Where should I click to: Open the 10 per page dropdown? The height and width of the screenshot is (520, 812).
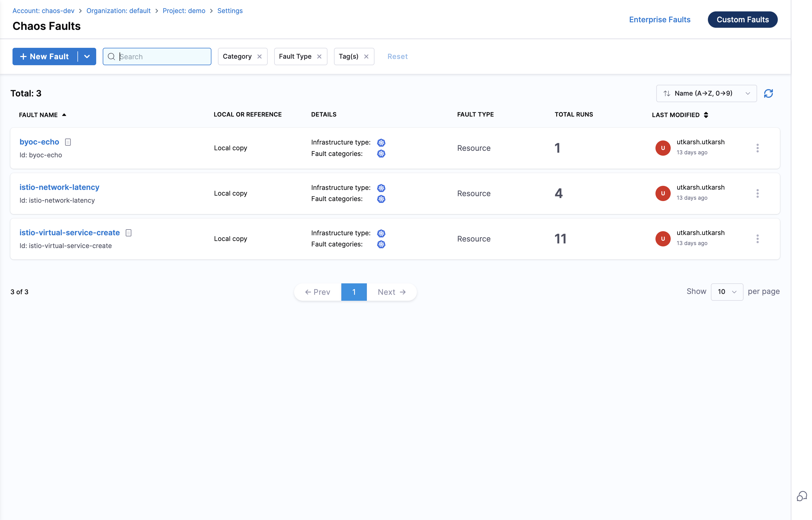[x=727, y=292]
